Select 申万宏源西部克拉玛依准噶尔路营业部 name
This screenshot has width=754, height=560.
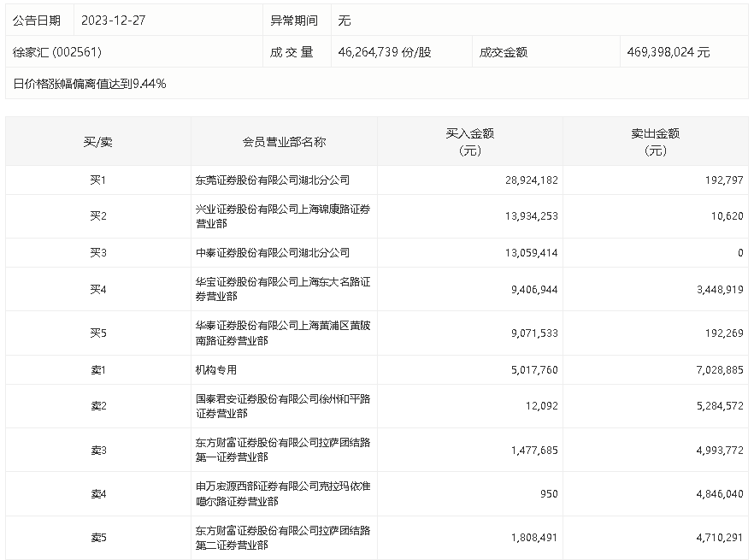pyautogui.click(x=283, y=493)
